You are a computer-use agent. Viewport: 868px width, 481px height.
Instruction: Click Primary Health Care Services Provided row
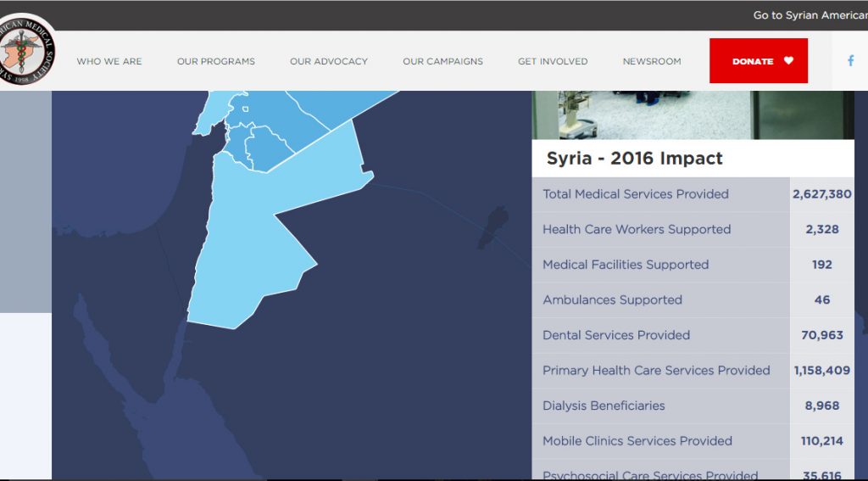693,371
